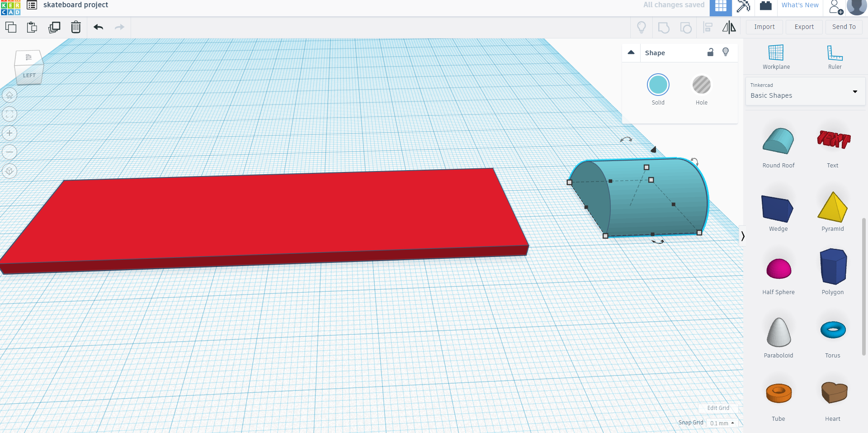The height and width of the screenshot is (433, 868).
Task: Click the shapes panel scrollbar
Action: [864, 286]
